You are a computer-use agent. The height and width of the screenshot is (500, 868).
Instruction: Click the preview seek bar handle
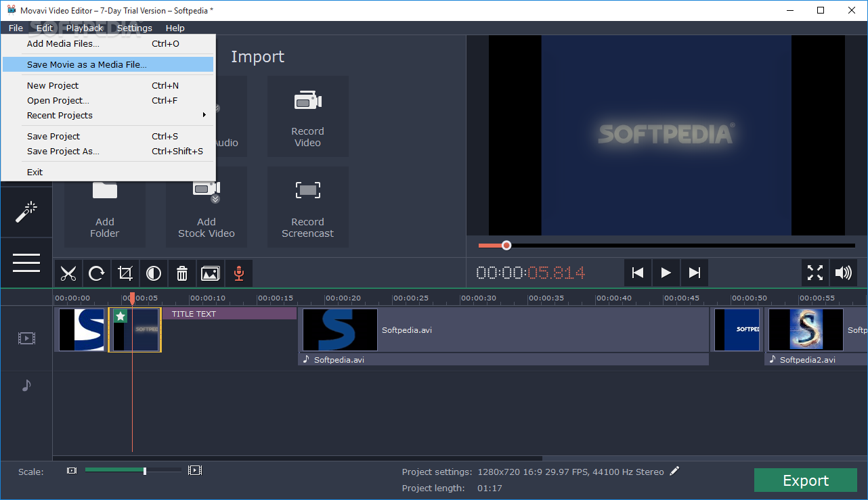pos(506,245)
